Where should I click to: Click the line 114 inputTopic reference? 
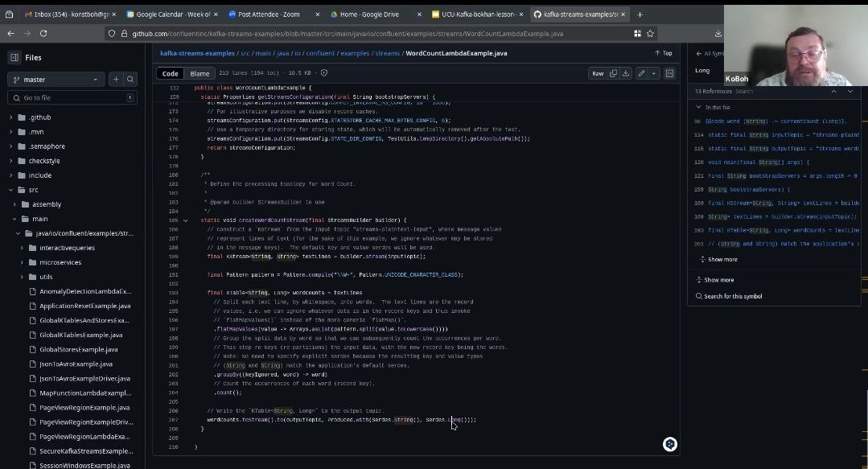click(776, 134)
